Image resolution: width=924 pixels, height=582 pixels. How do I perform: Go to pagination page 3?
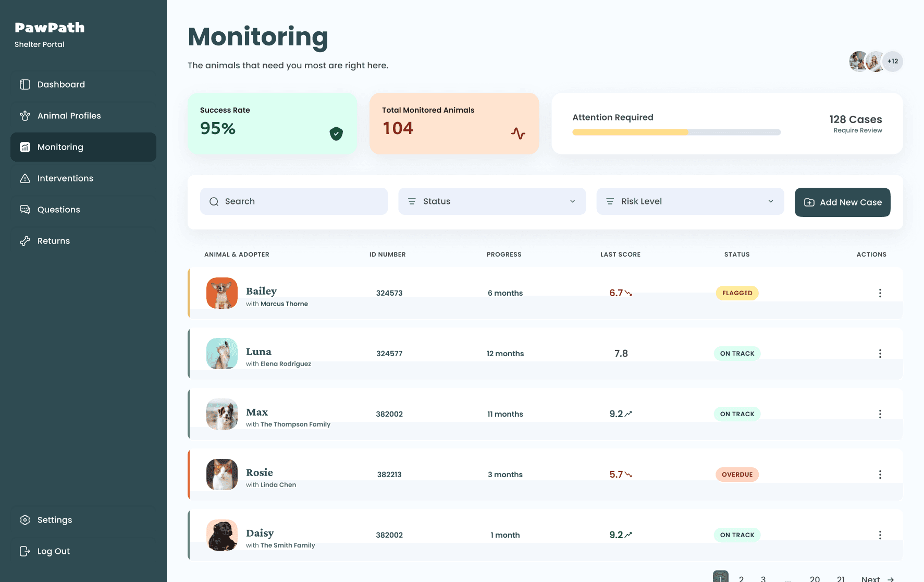coord(763,578)
